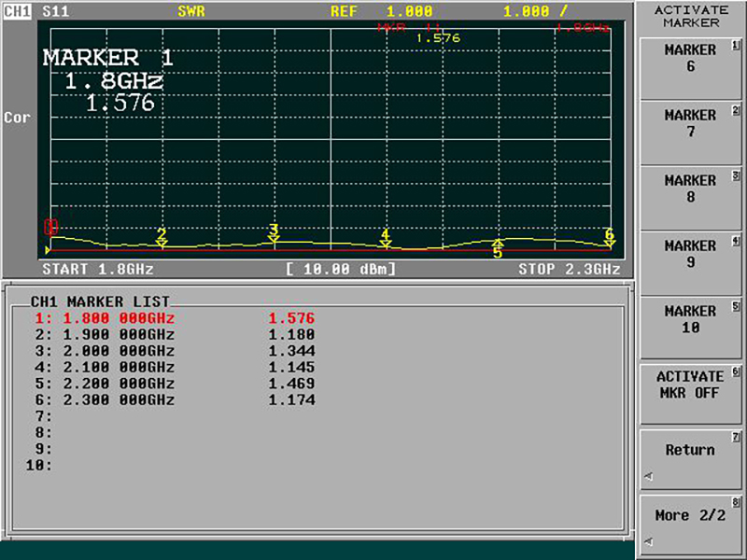The height and width of the screenshot is (560, 747).
Task: Select the Marker 6 softkey
Action: (690, 58)
